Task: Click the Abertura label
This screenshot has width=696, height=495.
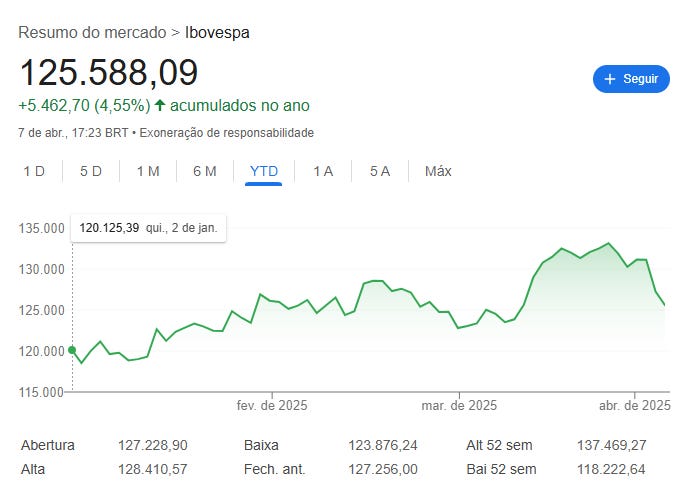Action: 48,445
